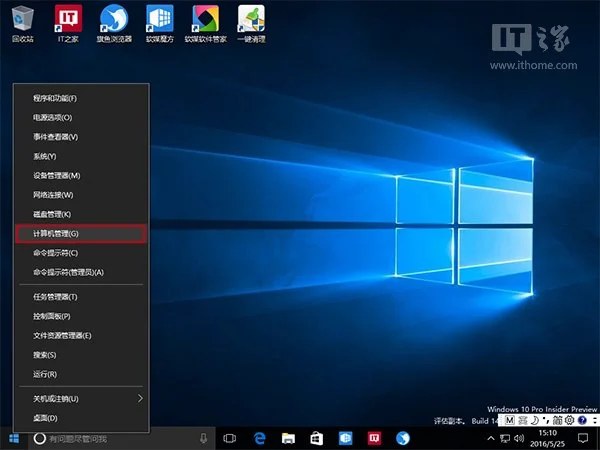Screen dimensions: 600x450
Task: Select 系统(Y) in the menu
Action: pos(81,156)
